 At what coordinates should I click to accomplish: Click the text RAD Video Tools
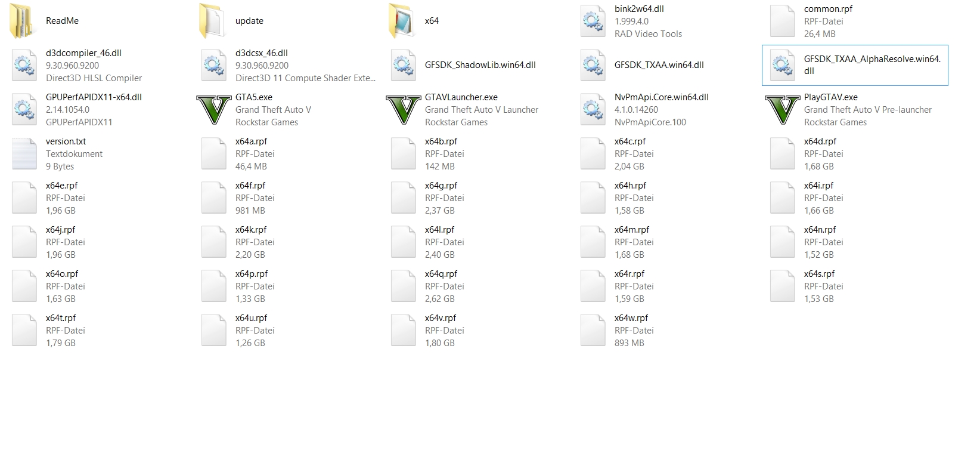point(649,34)
